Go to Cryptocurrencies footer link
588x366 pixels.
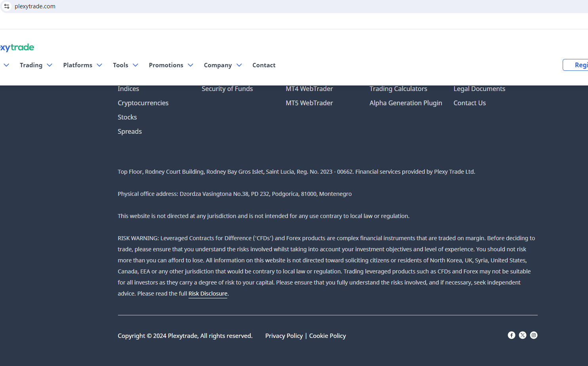pyautogui.click(x=143, y=103)
